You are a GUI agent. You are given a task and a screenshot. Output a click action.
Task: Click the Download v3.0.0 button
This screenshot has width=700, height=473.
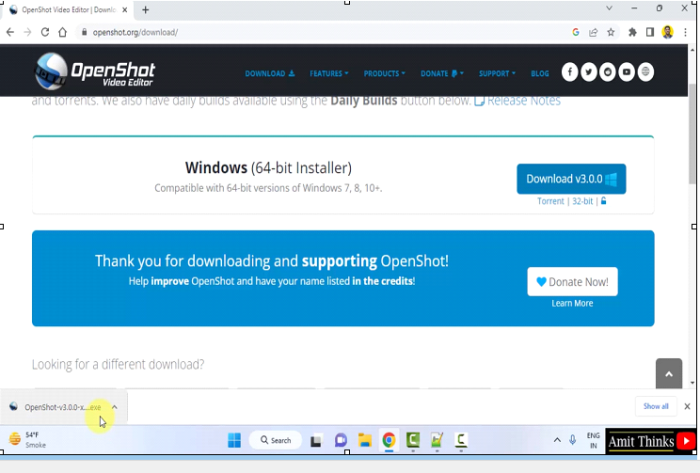click(x=571, y=179)
